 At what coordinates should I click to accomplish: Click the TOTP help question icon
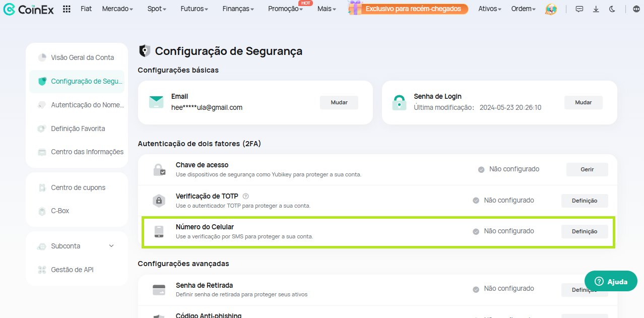(246, 196)
